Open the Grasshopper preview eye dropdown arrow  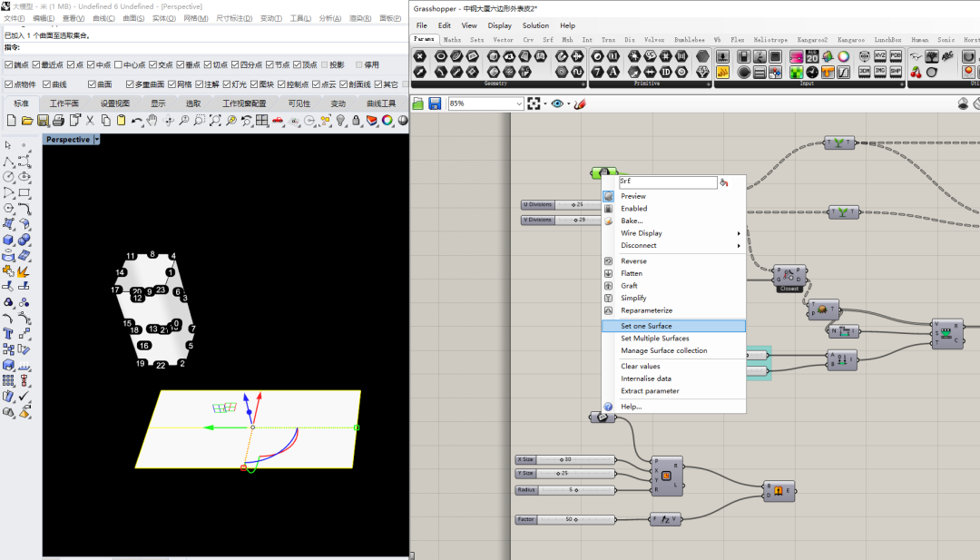(569, 103)
